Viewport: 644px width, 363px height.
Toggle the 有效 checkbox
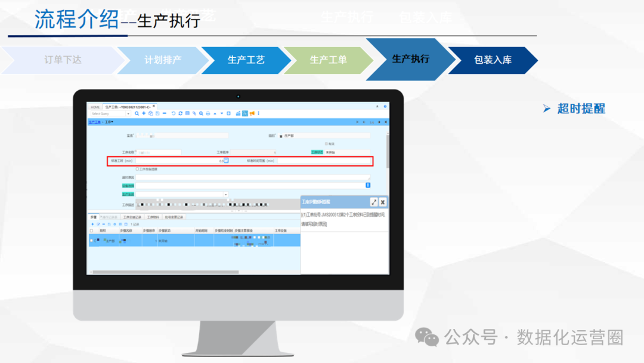[326, 144]
